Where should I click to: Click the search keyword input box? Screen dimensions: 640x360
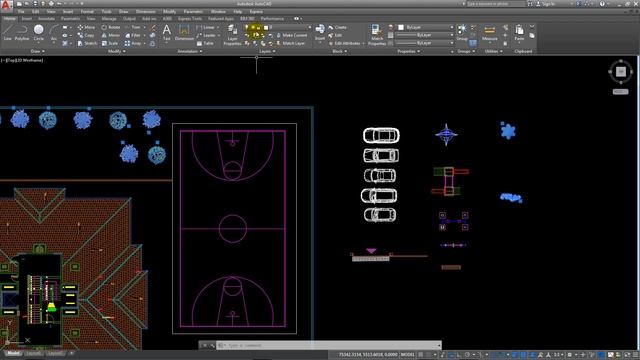496,4
